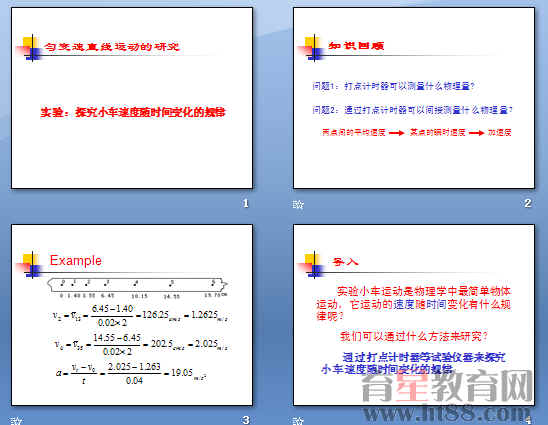548x425 pixels.
Task: Click slide number 1 label
Action: pyautogui.click(x=246, y=203)
